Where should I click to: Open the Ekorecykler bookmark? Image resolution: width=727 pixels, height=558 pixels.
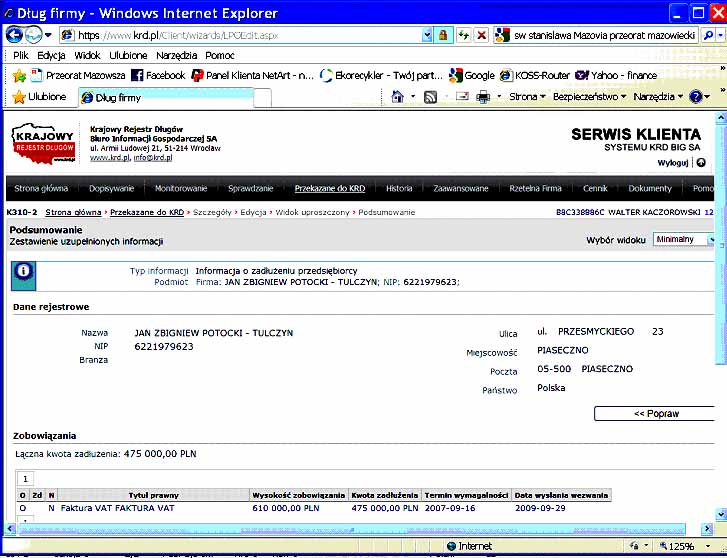click(381, 76)
